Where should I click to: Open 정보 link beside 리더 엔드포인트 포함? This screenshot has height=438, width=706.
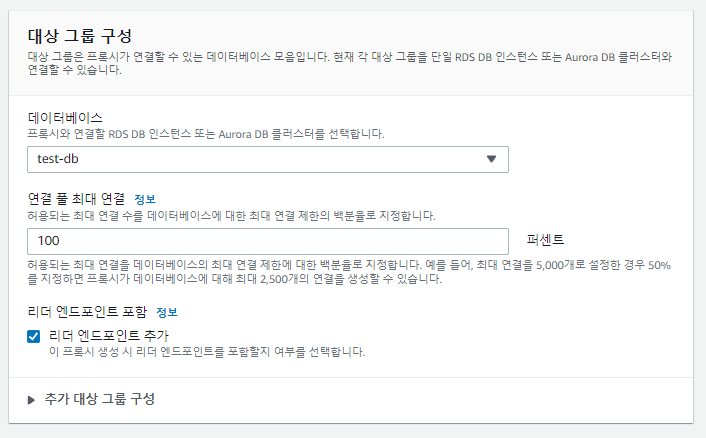point(166,313)
